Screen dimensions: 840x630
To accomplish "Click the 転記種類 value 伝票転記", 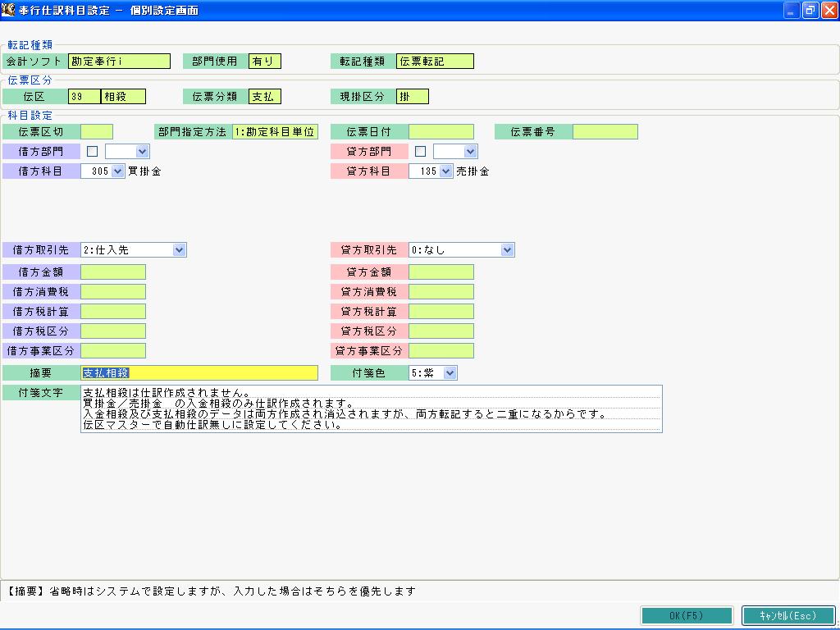I will click(435, 61).
